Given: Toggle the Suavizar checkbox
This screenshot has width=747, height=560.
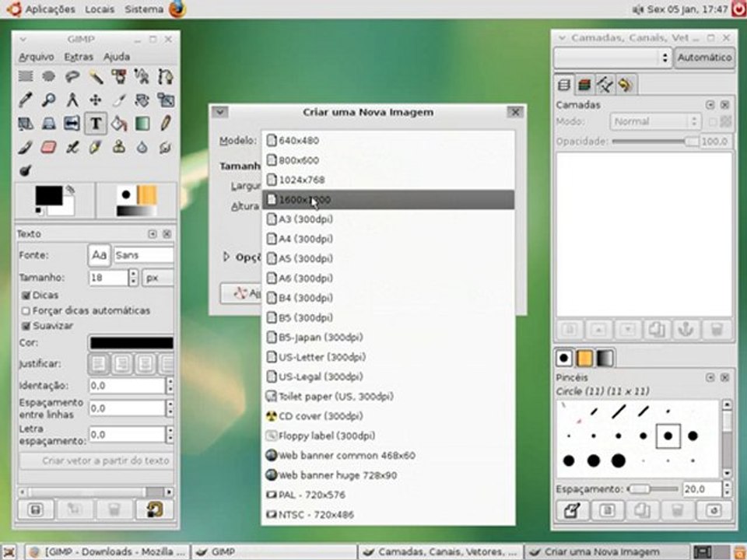Looking at the screenshot, I should coord(26,326).
